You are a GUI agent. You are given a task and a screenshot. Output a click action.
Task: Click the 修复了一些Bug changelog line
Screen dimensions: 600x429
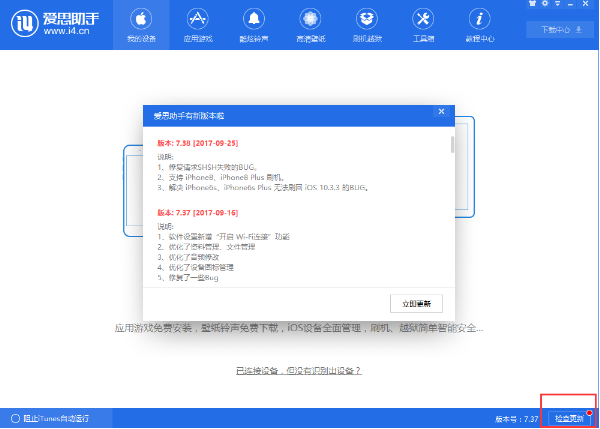coord(188,277)
